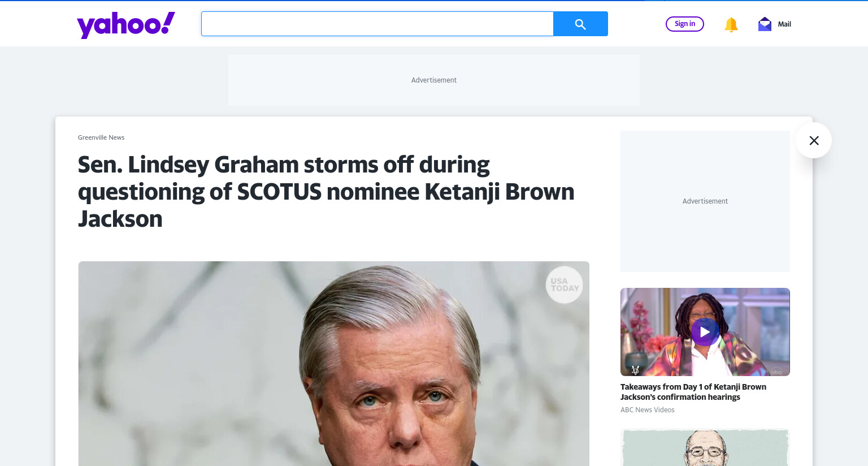
Task: Focus the Yahoo search input field
Action: pos(377,24)
